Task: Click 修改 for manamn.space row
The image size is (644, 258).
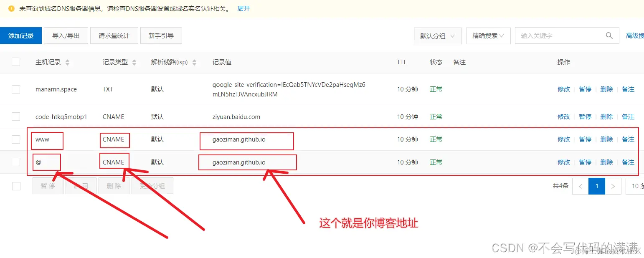Action: click(x=564, y=89)
